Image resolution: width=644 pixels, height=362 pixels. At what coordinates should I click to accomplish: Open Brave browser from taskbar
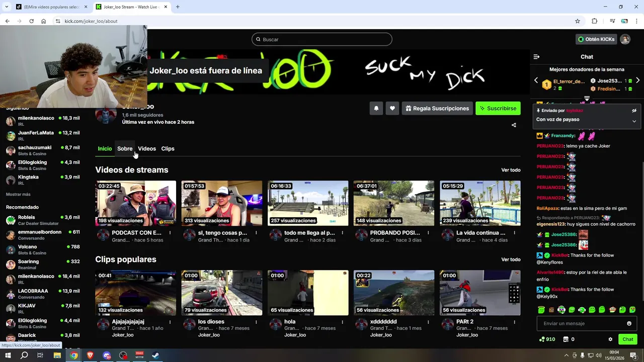tap(91, 355)
